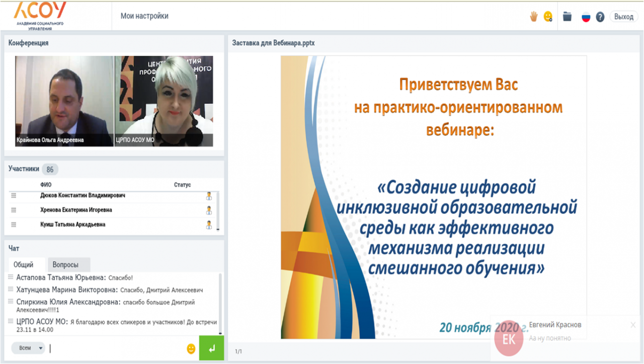Image resolution: width=644 pixels, height=364 pixels.
Task: Open menu icon of Хатунцева Марина Викторовна message
Action: [11, 289]
